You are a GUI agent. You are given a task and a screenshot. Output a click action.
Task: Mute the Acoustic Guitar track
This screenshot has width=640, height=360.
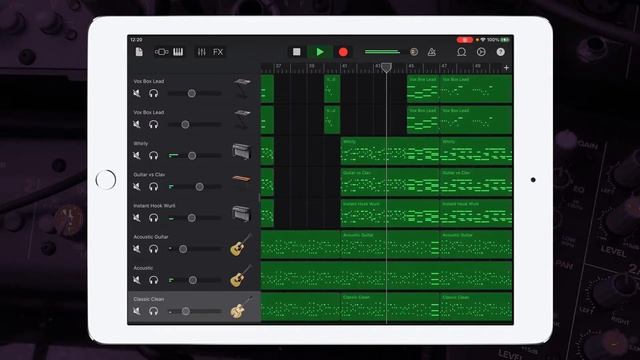pyautogui.click(x=137, y=249)
